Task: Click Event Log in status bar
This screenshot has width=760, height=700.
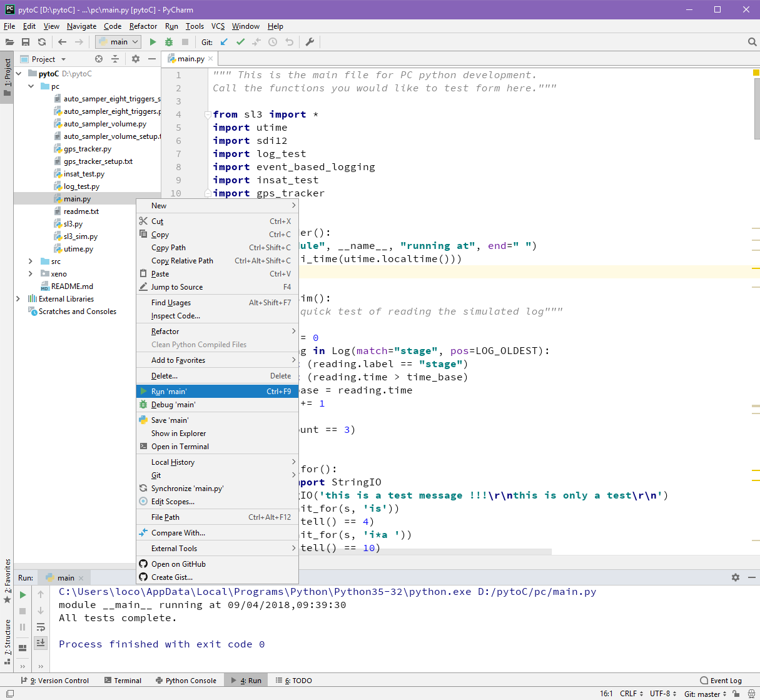Action: click(x=721, y=681)
